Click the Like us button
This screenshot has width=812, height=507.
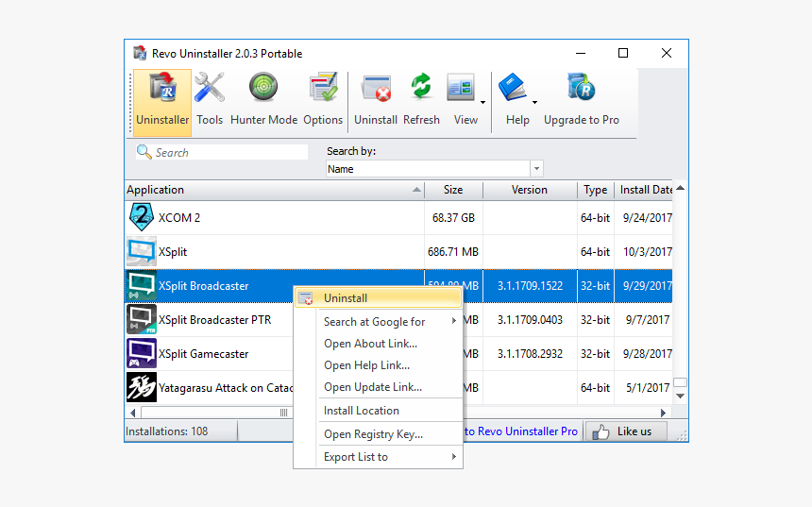click(625, 431)
